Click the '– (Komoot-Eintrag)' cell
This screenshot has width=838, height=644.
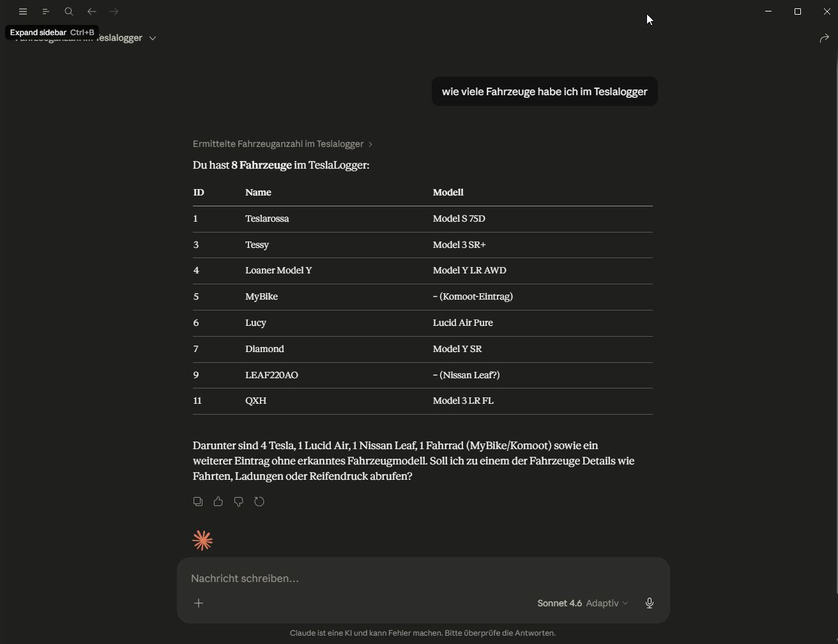point(473,296)
